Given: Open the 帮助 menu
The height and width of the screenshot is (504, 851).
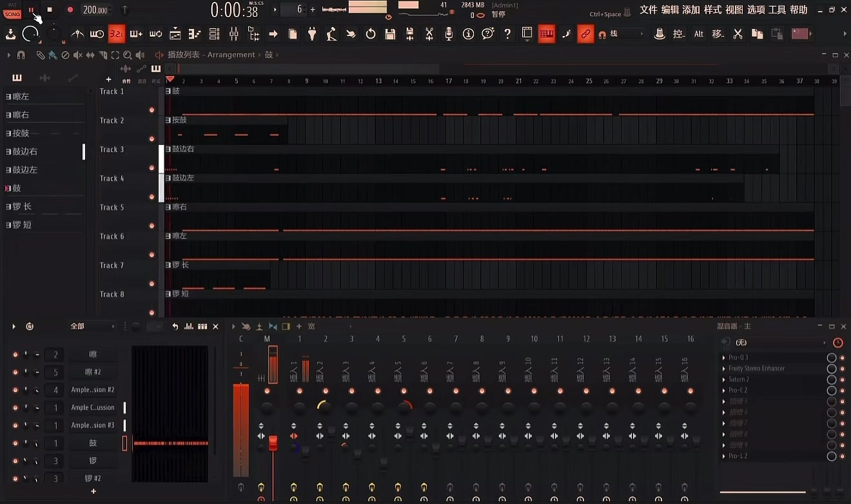Looking at the screenshot, I should [x=798, y=10].
